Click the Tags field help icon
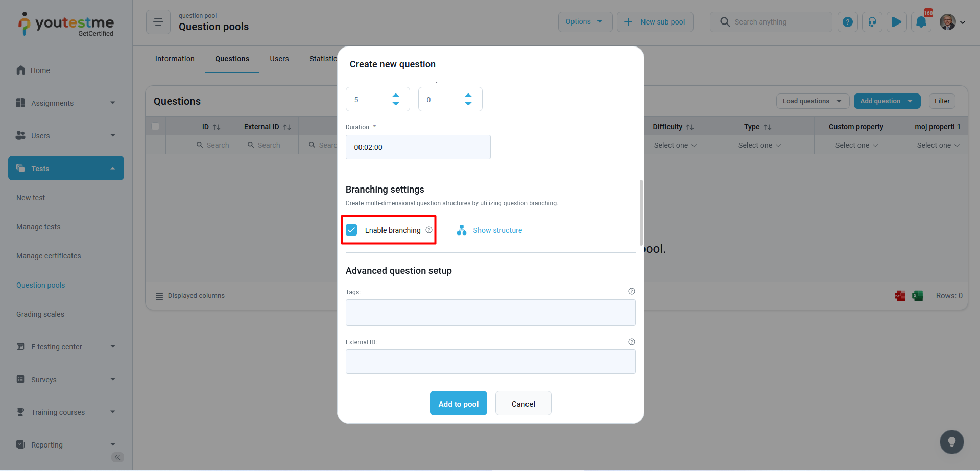 pos(631,291)
